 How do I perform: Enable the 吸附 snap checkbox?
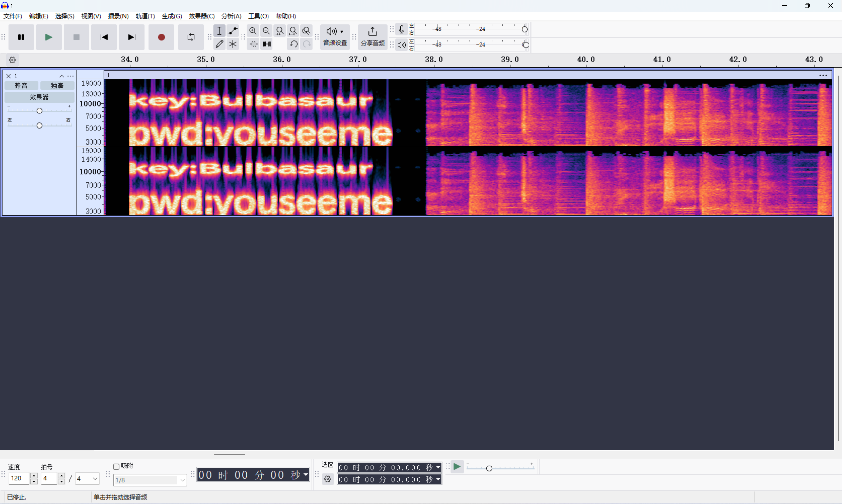point(116,466)
